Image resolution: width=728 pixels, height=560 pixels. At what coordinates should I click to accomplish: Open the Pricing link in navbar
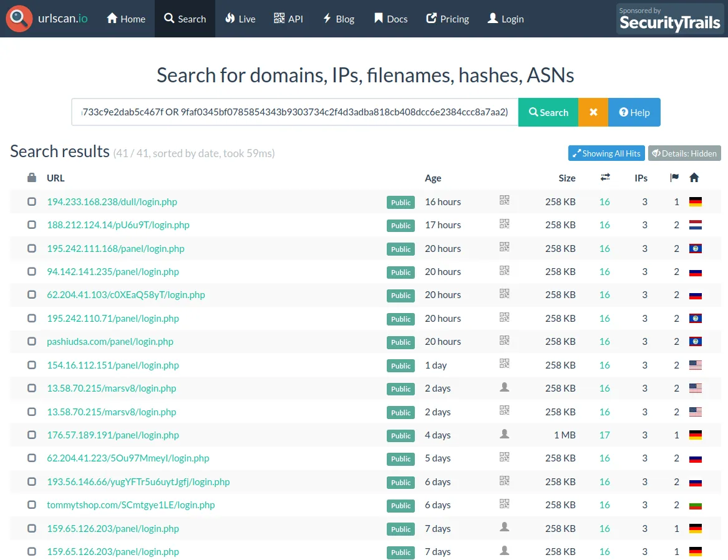tap(447, 19)
